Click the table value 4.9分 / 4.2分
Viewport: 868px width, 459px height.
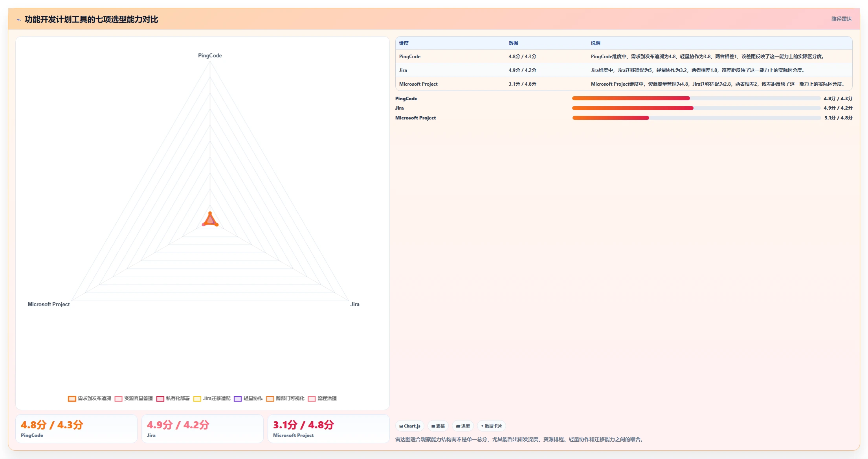coord(522,70)
